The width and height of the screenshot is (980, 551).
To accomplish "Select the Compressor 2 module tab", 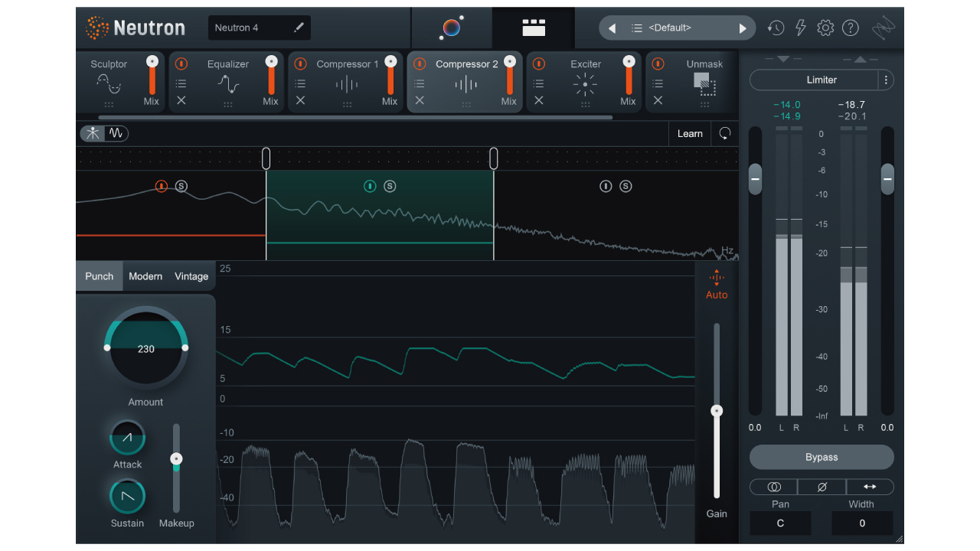I will click(465, 82).
